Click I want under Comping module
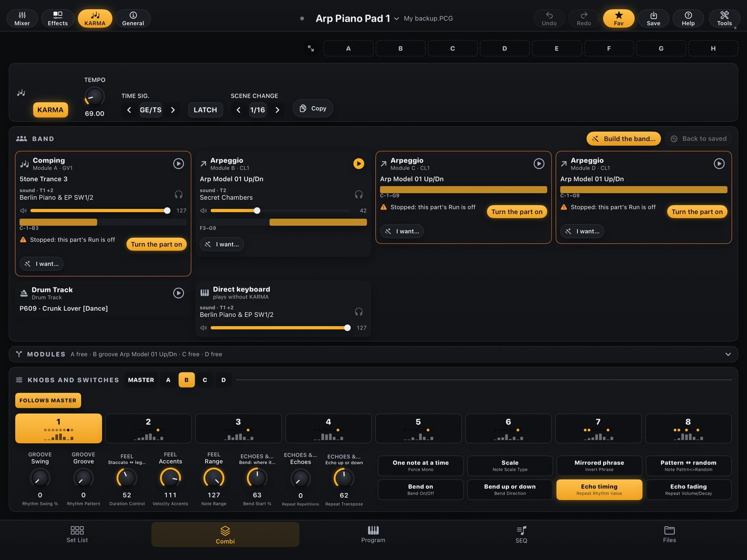Screen dimensions: 747x560 [41, 264]
